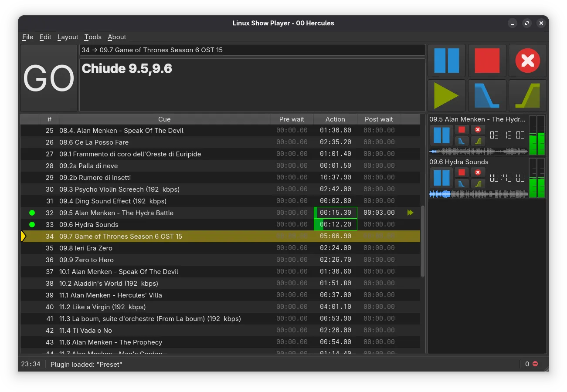Open the File menu

(27, 37)
